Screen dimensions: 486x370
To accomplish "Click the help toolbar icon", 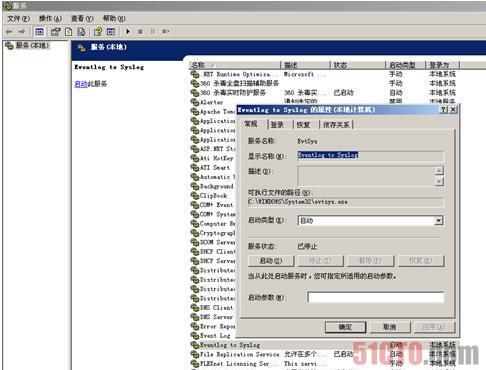I will [x=98, y=32].
